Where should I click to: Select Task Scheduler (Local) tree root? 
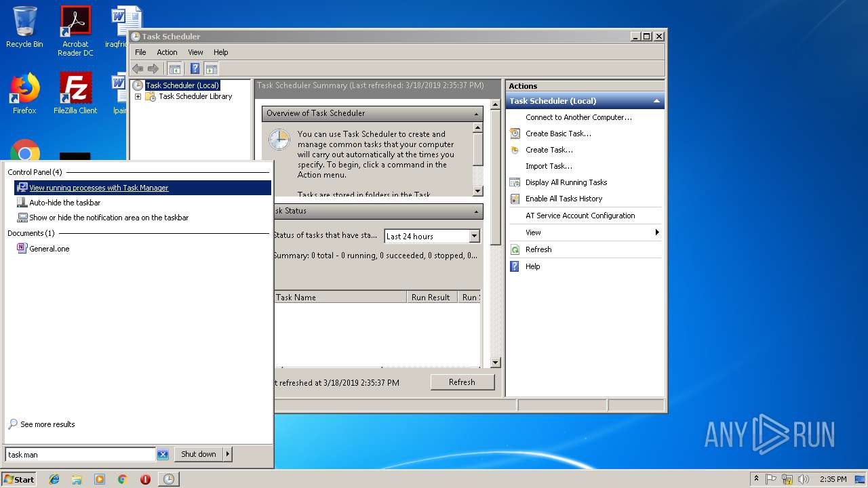(182, 85)
